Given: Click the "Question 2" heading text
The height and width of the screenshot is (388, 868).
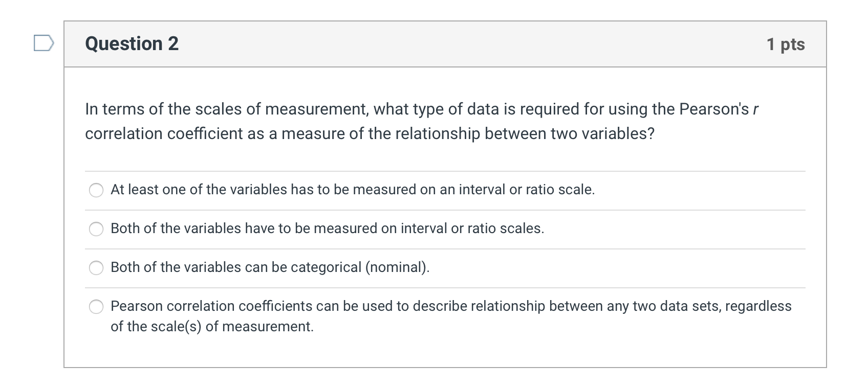Looking at the screenshot, I should pos(132,44).
